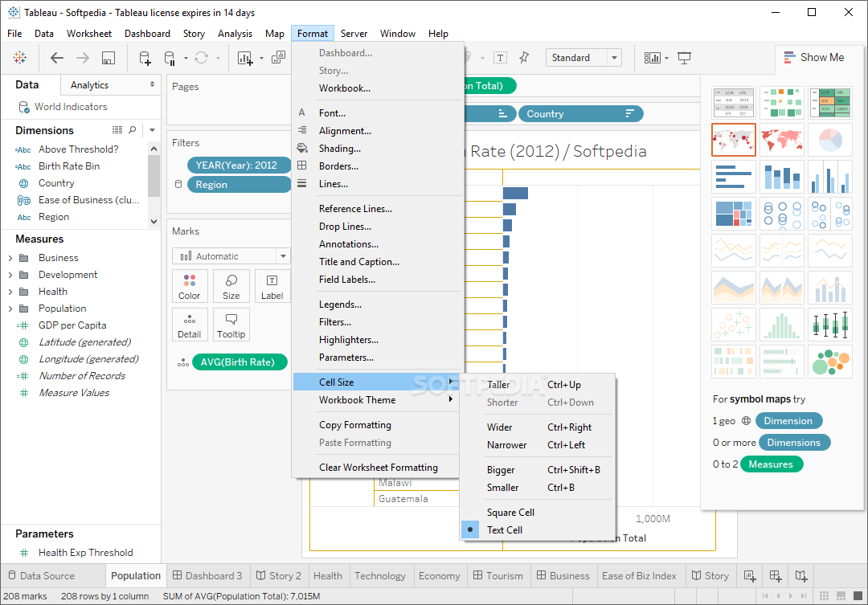Viewport: 868px width, 605px height.
Task: Click the add new data source icon
Action: click(145, 58)
